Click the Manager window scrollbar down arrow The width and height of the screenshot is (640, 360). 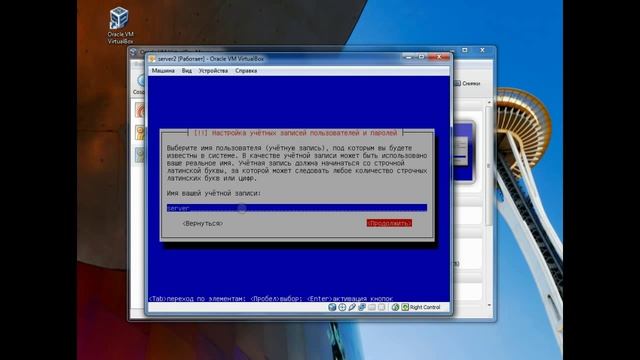pyautogui.click(x=489, y=305)
